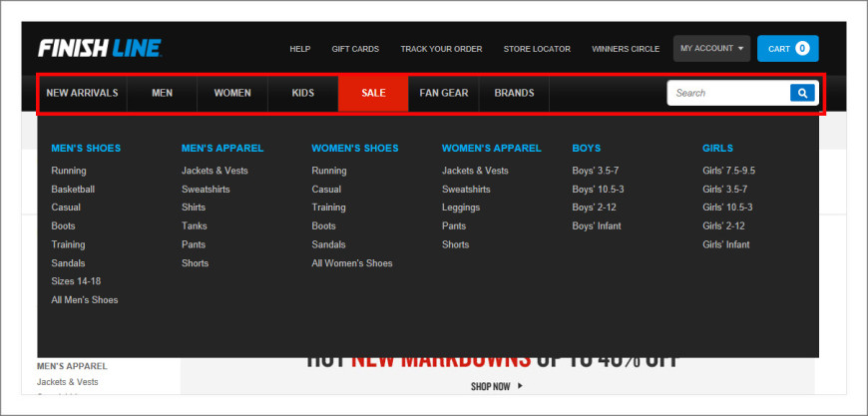Viewport: 868px width, 416px height.
Task: Select the Sale menu tab
Action: click(x=373, y=93)
